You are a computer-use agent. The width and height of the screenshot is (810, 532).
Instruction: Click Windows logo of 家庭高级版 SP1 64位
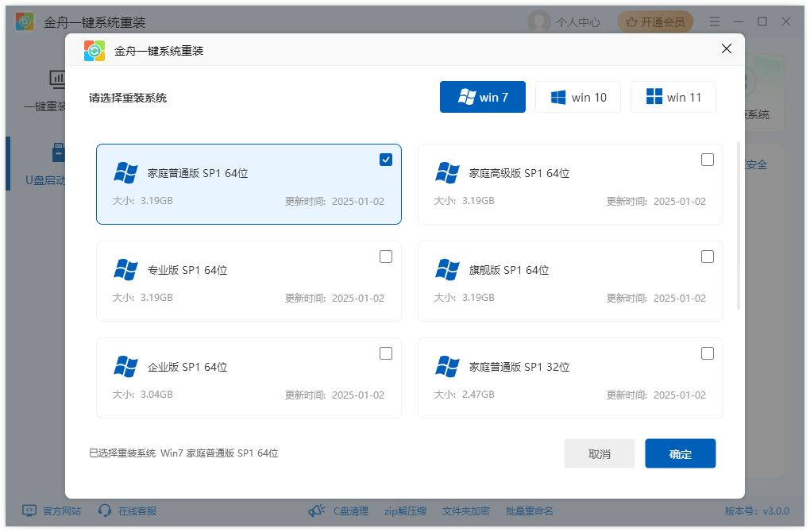pos(447,173)
